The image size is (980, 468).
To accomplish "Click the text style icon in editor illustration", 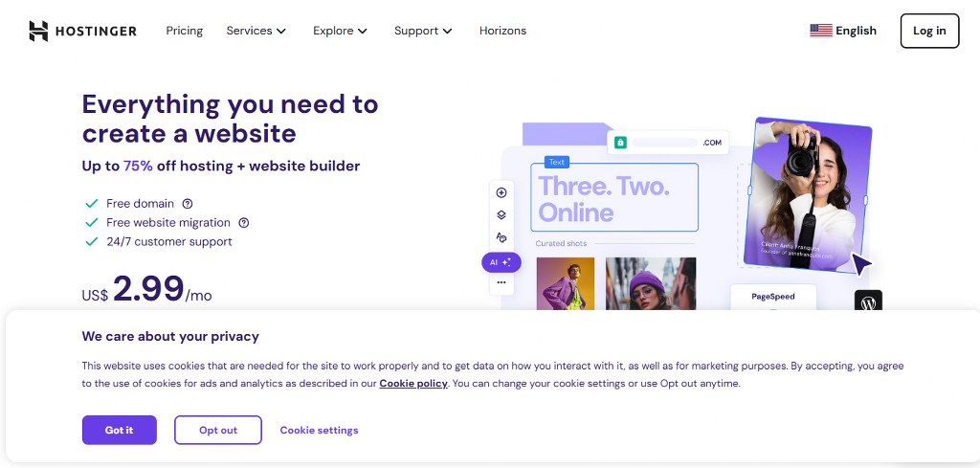I will (501, 237).
